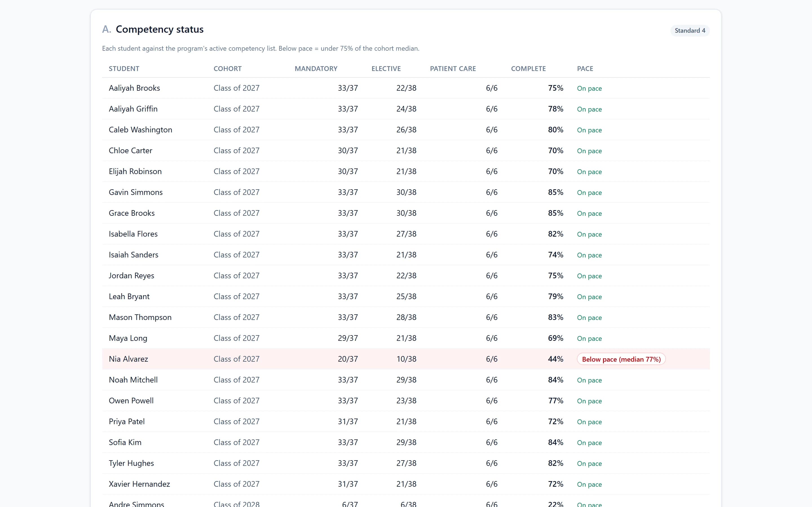This screenshot has width=812, height=507.
Task: Open the Nia Alvarez student row
Action: click(406, 359)
